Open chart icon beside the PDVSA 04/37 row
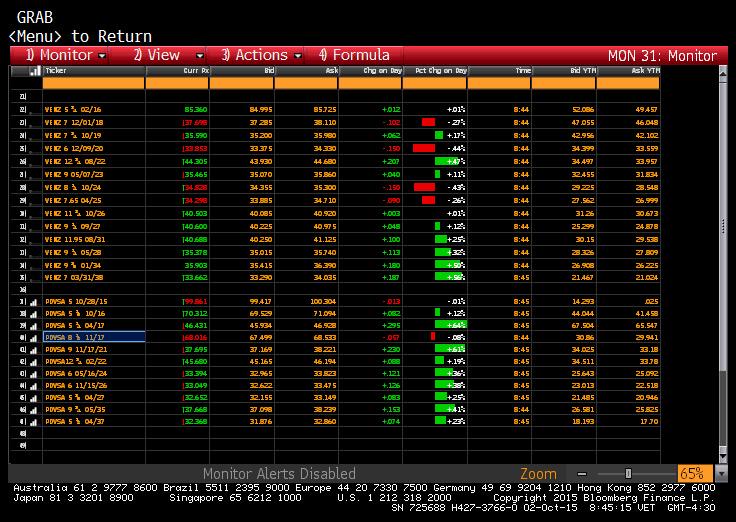This screenshot has width=736, height=522. [33, 422]
